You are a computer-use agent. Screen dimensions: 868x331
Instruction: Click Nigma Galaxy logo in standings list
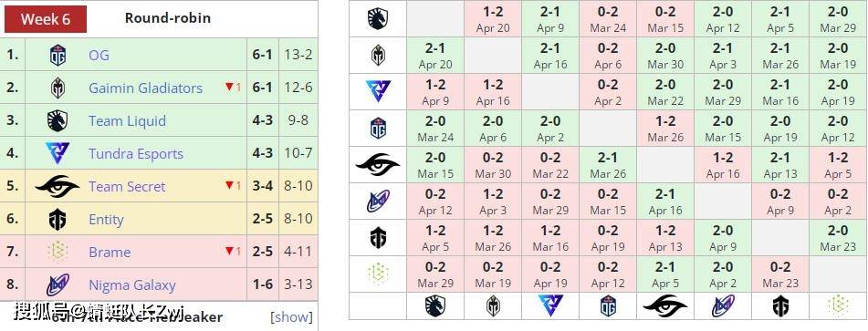[58, 284]
